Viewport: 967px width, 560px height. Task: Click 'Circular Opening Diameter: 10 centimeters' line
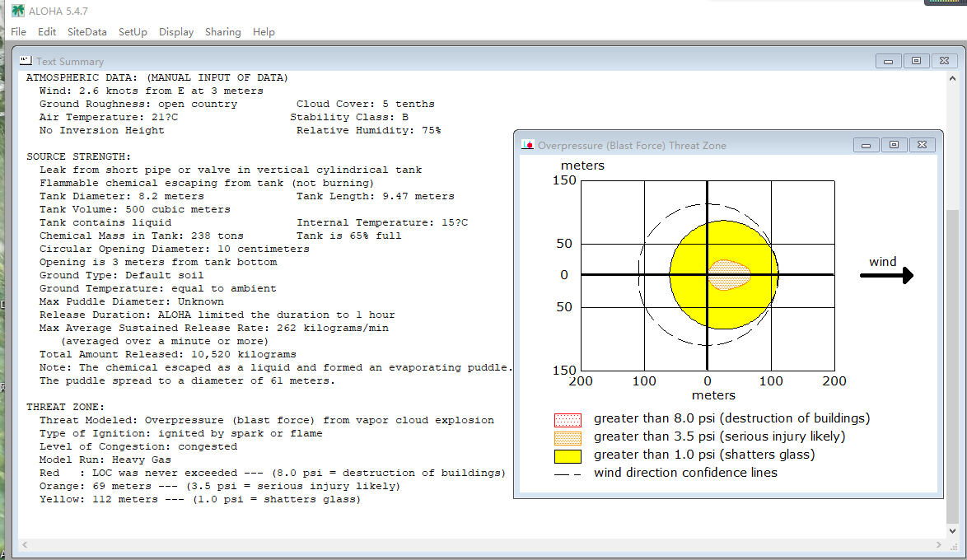(x=174, y=250)
